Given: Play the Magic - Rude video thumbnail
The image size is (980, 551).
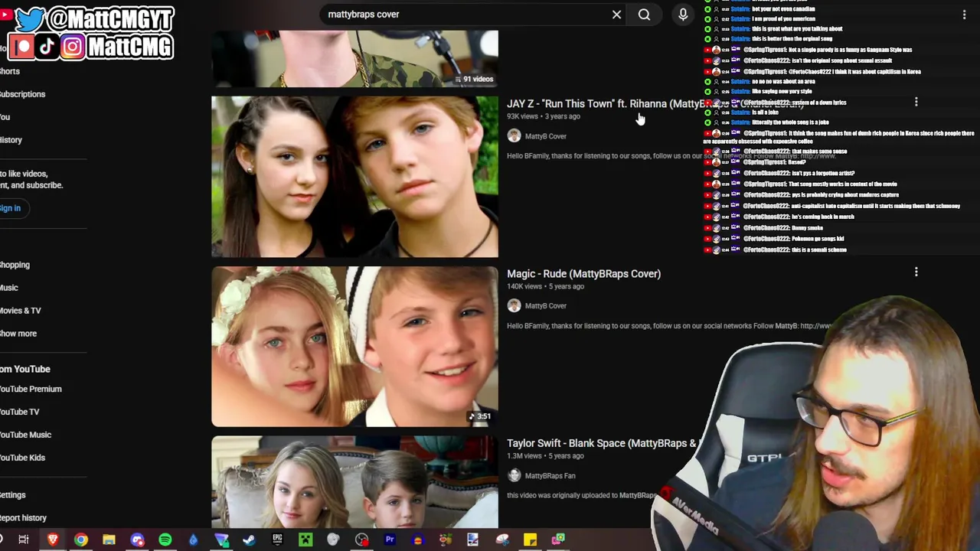Looking at the screenshot, I should point(354,347).
